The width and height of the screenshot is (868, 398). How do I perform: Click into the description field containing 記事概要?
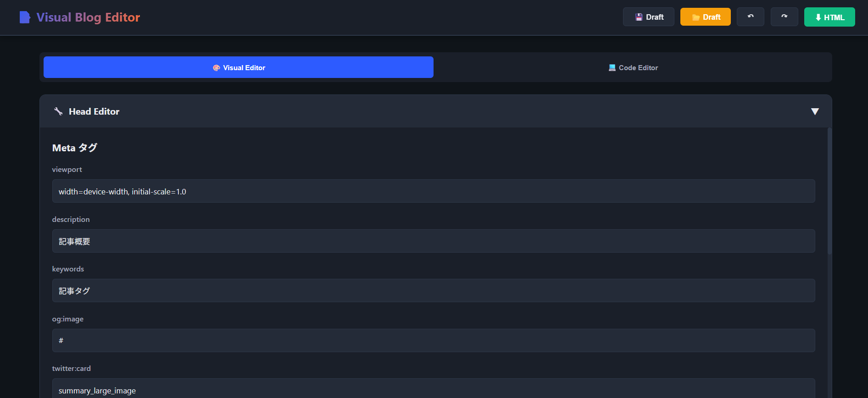tap(433, 241)
